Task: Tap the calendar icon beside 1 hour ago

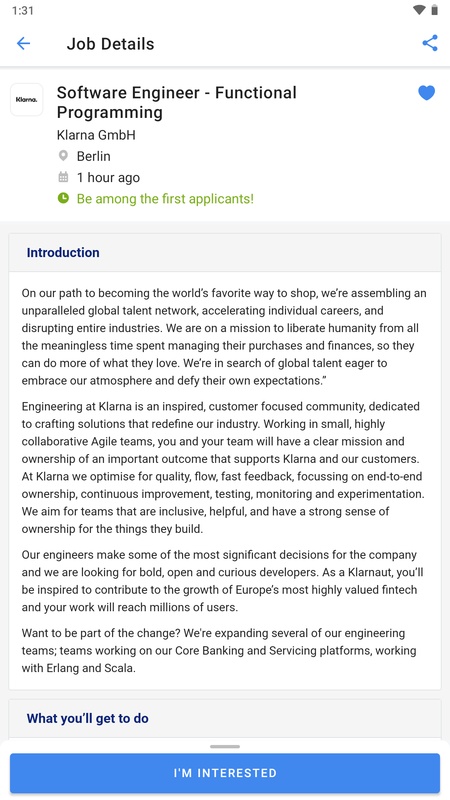Action: (63, 177)
